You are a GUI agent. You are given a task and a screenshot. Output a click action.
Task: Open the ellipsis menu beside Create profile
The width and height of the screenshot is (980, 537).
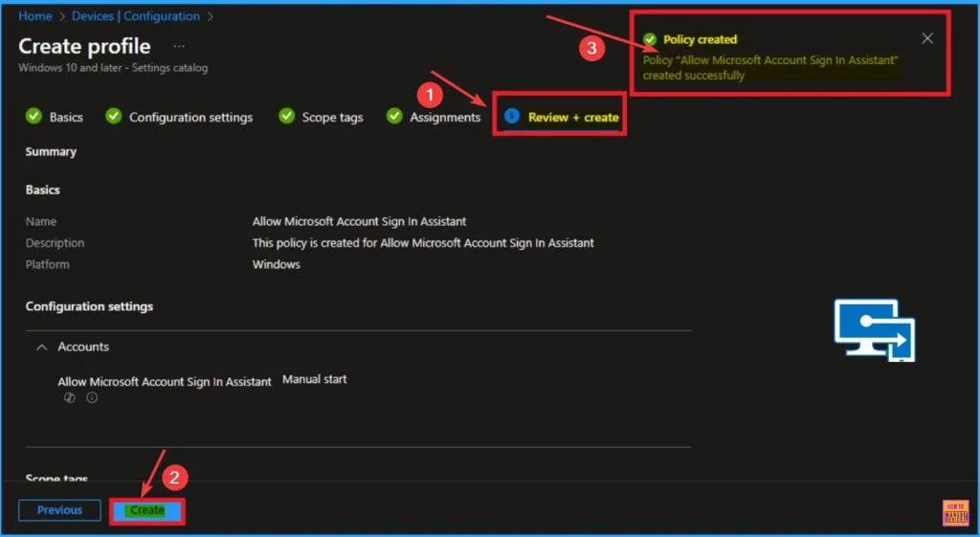tap(179, 46)
